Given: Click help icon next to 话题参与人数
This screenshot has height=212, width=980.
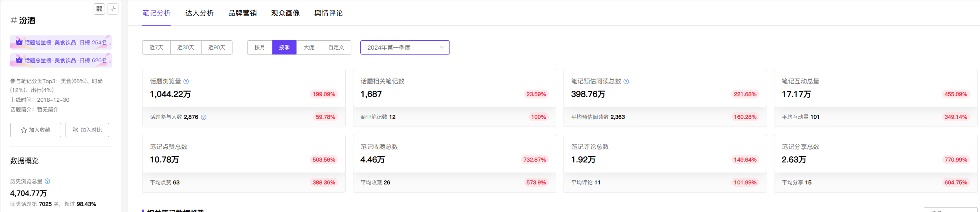Looking at the screenshot, I should click(x=204, y=117).
